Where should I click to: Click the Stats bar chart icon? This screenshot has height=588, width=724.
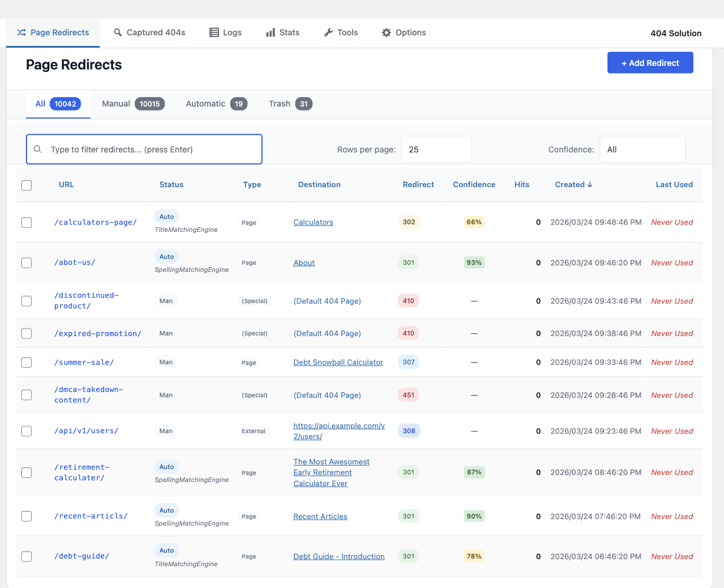coord(270,32)
